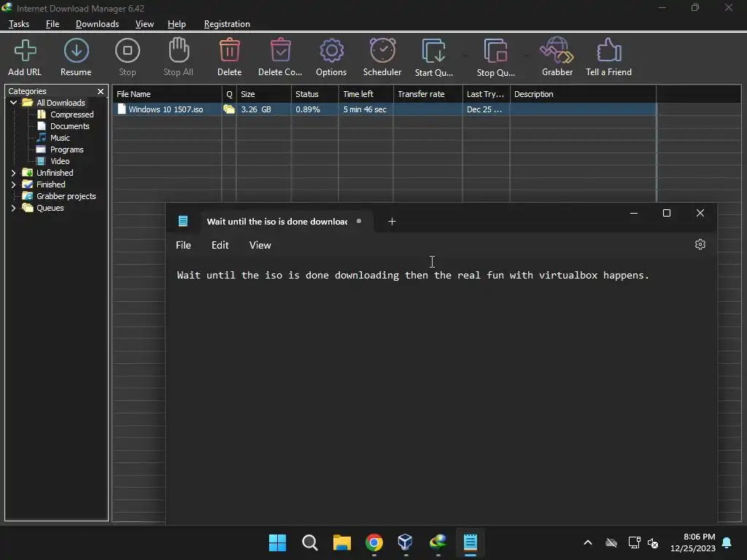
Task: Sort by Time left column header
Action: pos(366,94)
